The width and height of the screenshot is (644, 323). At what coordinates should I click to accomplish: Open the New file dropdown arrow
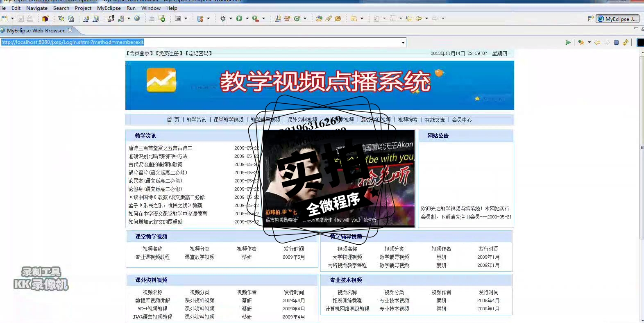tap(12, 18)
